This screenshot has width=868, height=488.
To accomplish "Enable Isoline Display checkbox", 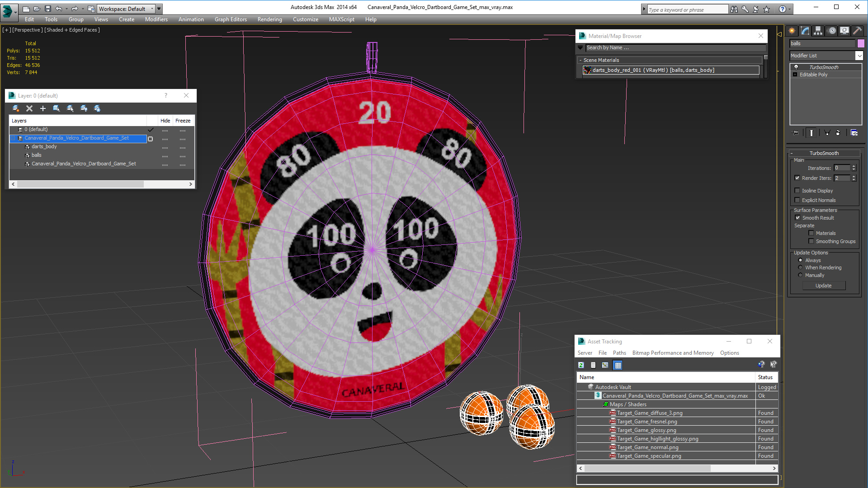I will pyautogui.click(x=797, y=191).
